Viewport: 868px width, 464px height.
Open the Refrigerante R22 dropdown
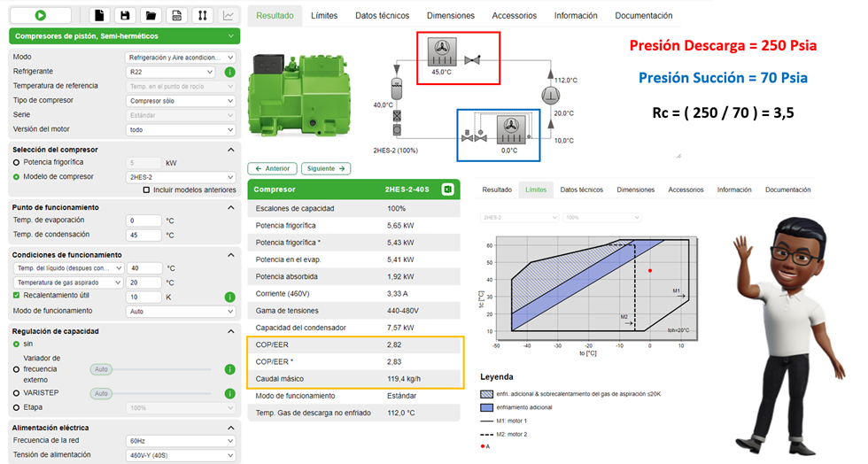170,72
